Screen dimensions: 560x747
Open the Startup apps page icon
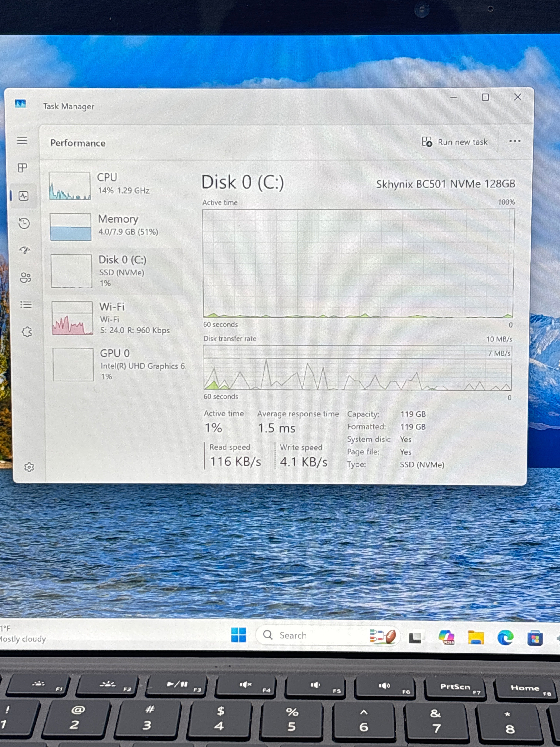tap(25, 250)
